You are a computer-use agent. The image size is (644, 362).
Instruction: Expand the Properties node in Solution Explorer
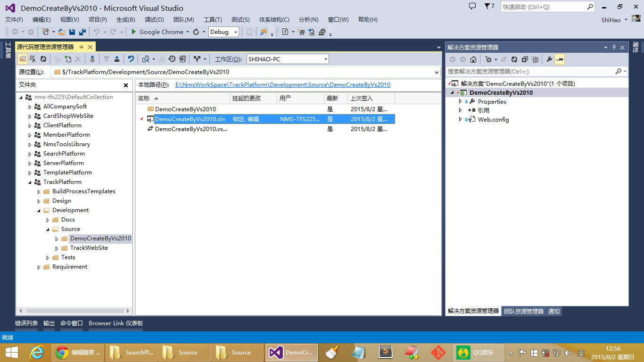(x=461, y=101)
